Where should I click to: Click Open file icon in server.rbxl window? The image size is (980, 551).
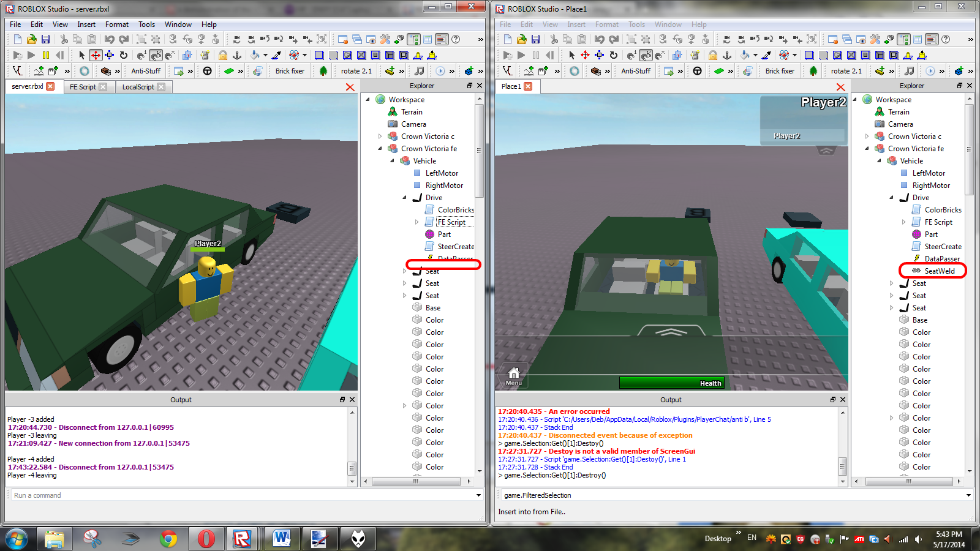click(31, 39)
